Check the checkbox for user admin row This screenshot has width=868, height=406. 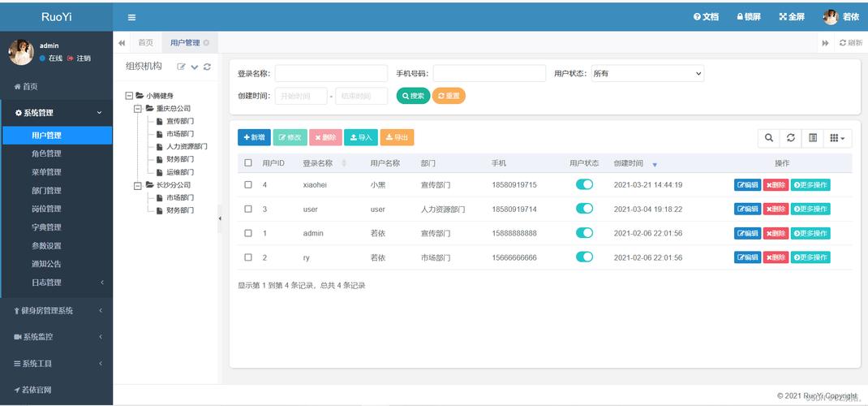pyautogui.click(x=248, y=233)
